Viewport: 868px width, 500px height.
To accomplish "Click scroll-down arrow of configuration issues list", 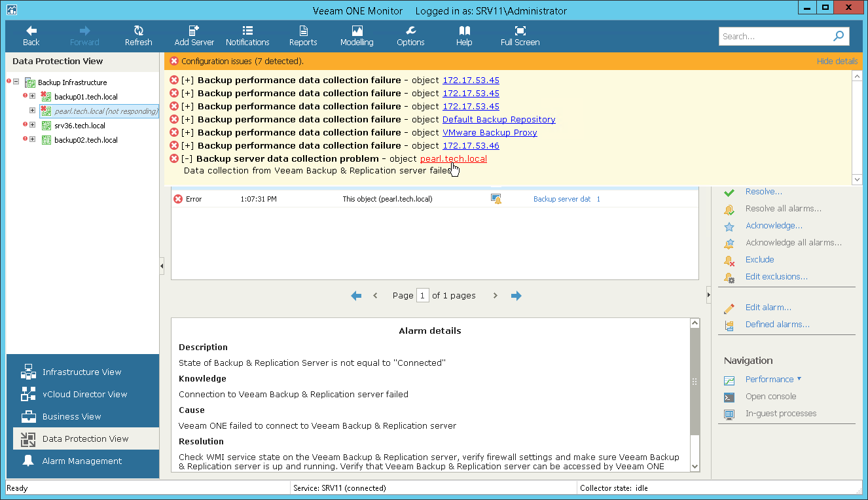I will pyautogui.click(x=858, y=179).
